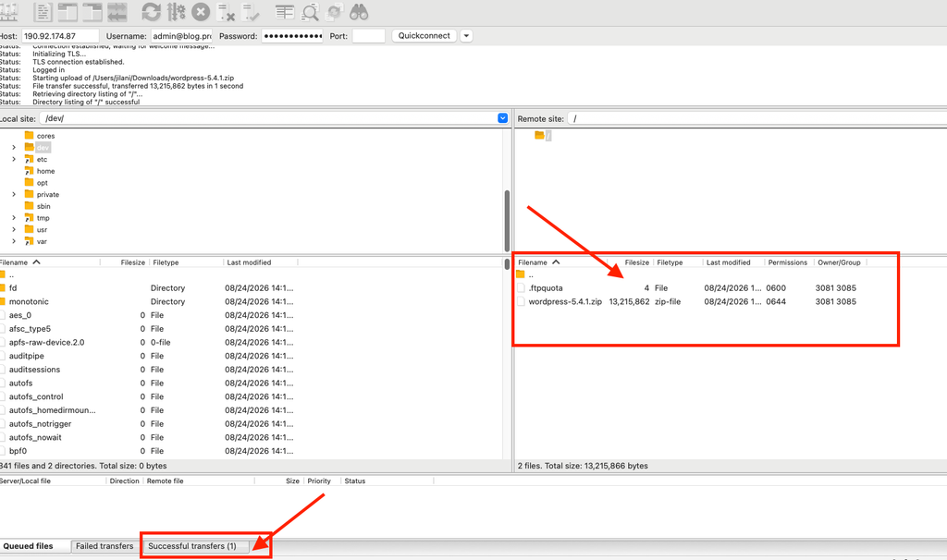Toggle the transfer queue display icon

pyautogui.click(x=117, y=12)
